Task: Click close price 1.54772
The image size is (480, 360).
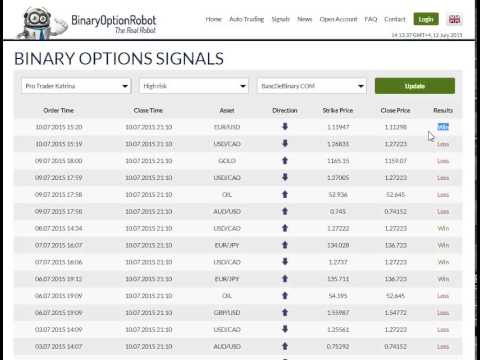Action: coord(396,313)
